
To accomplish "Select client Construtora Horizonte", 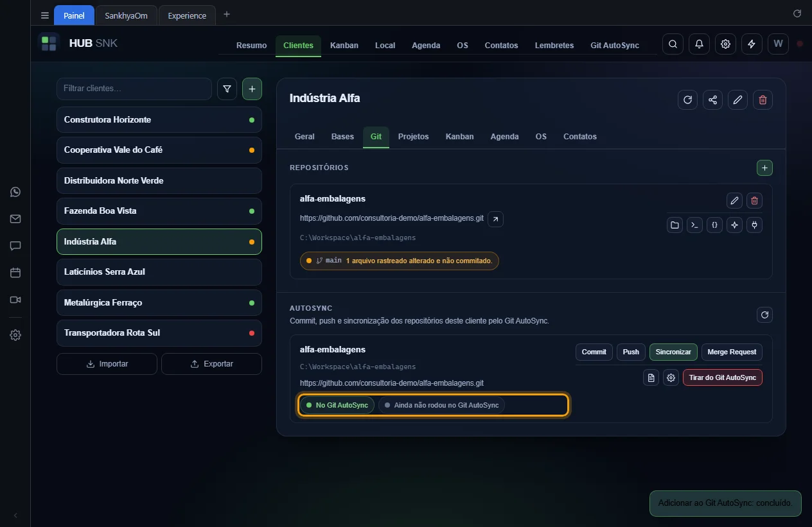I will 159,120.
